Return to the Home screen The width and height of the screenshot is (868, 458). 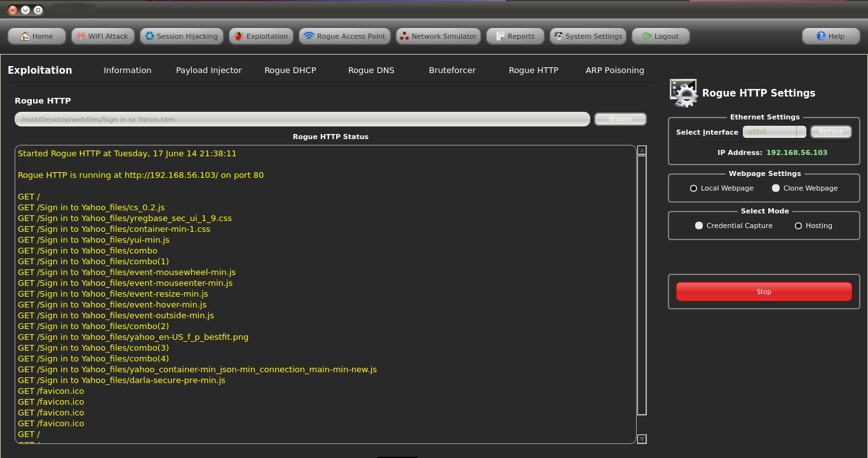(36, 36)
